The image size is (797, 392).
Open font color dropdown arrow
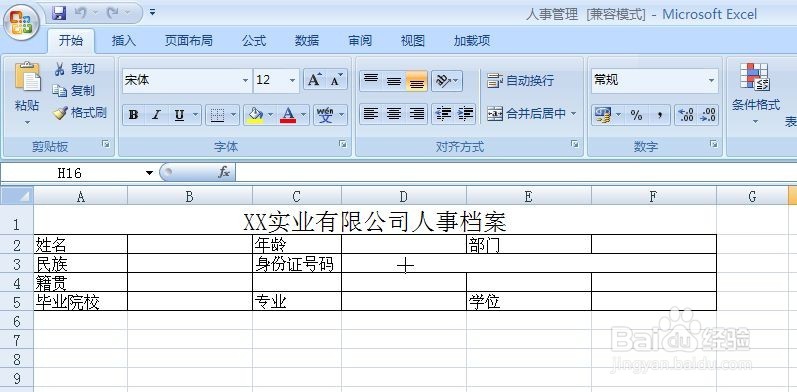[x=304, y=115]
